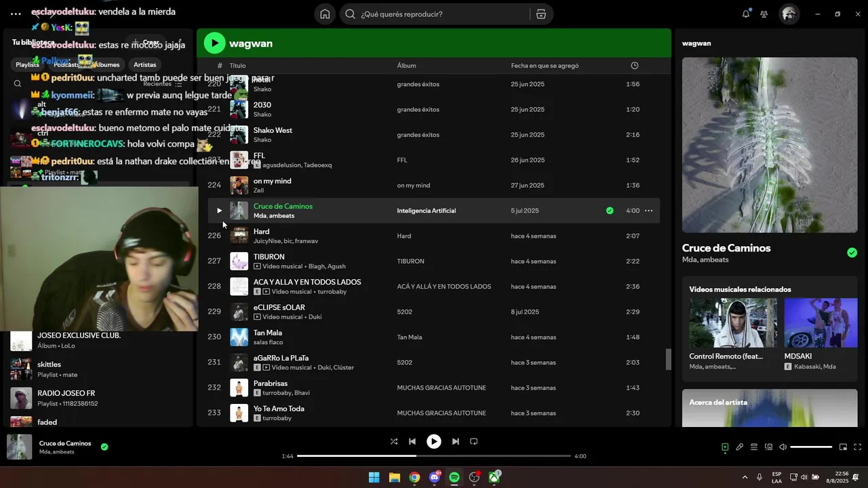Toggle repeat mode in the player bar
Viewport: 868px width, 488px height.
(x=474, y=441)
